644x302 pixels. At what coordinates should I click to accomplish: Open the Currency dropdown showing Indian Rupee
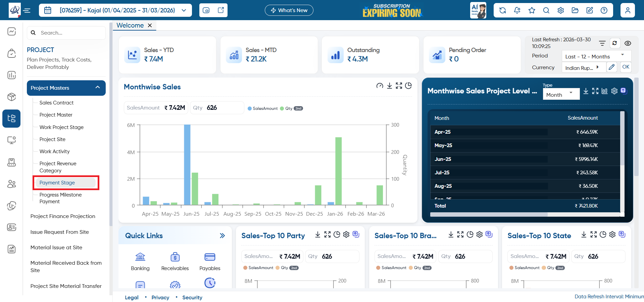[x=584, y=68]
